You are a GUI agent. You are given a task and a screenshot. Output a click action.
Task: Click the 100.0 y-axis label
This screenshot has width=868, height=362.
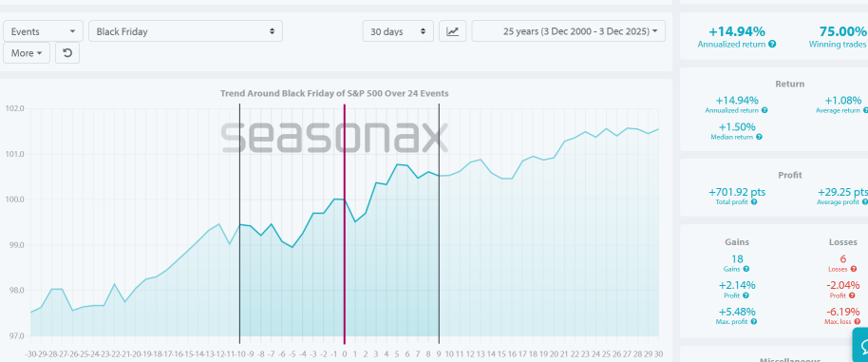15,200
